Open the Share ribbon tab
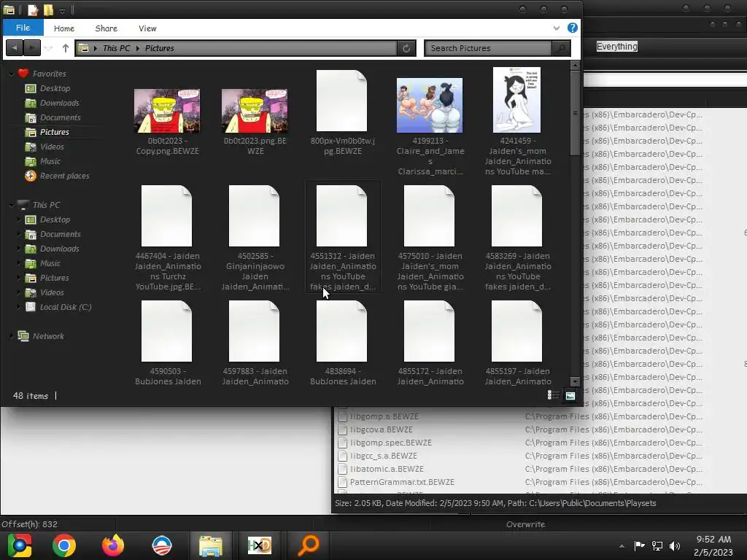 coord(107,28)
